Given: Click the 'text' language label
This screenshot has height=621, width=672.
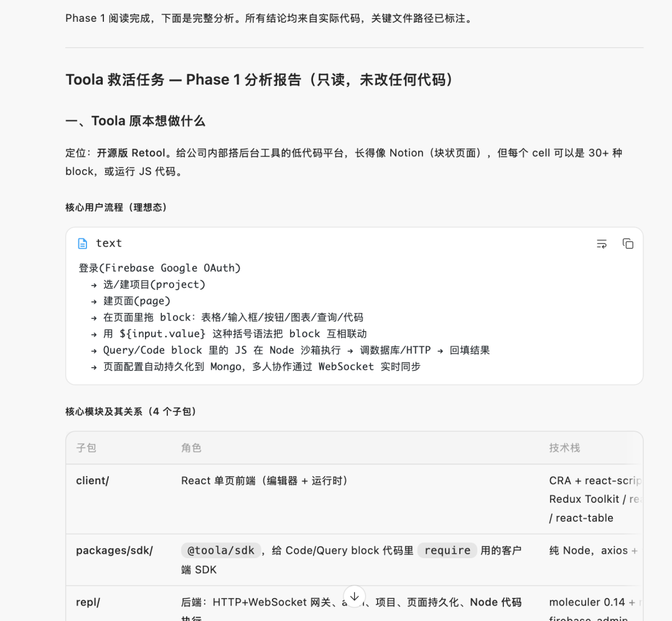Looking at the screenshot, I should pos(109,243).
